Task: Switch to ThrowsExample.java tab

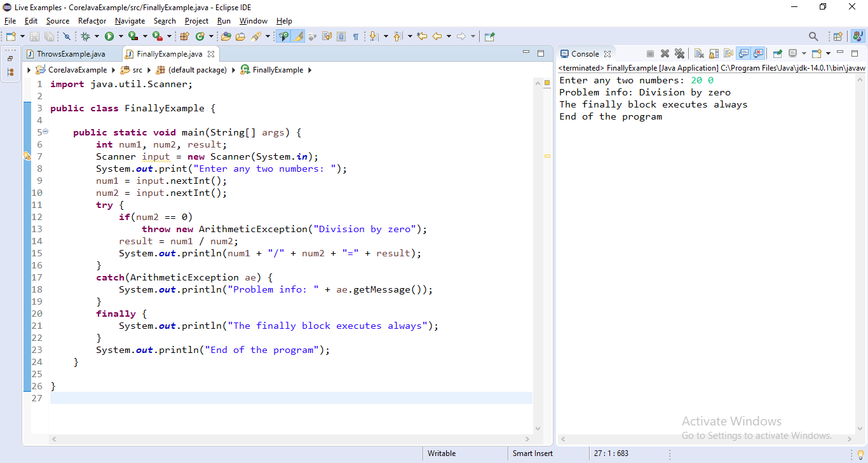Action: click(x=71, y=54)
